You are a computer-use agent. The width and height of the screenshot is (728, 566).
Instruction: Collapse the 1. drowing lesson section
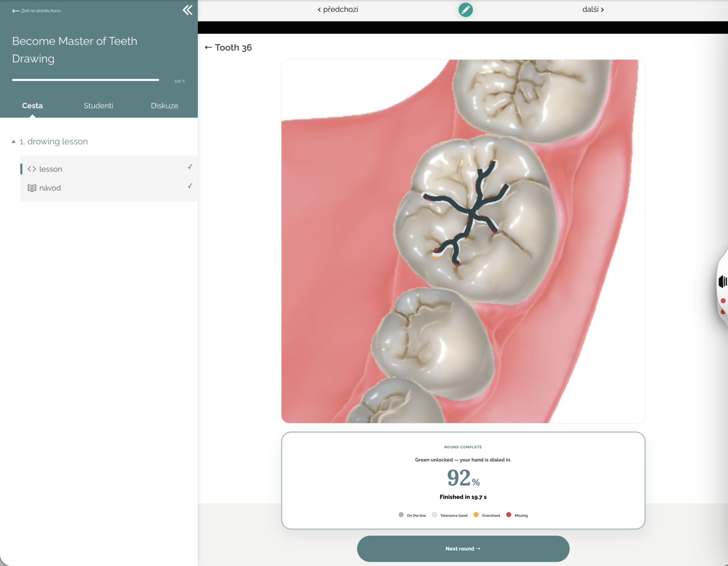[x=13, y=142]
